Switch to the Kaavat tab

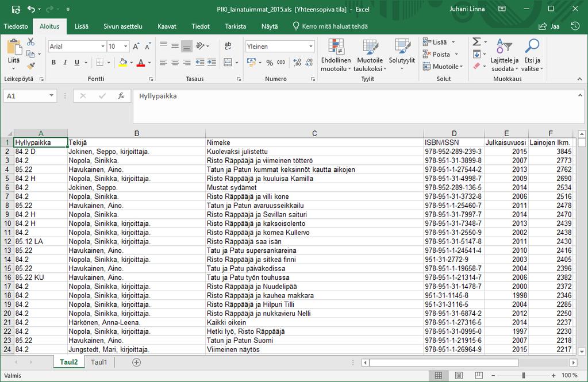[x=167, y=26]
